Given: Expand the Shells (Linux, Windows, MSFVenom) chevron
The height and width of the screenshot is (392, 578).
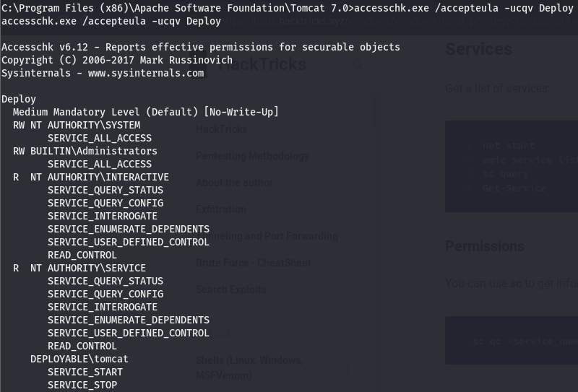Looking at the screenshot, I should coord(348,368).
